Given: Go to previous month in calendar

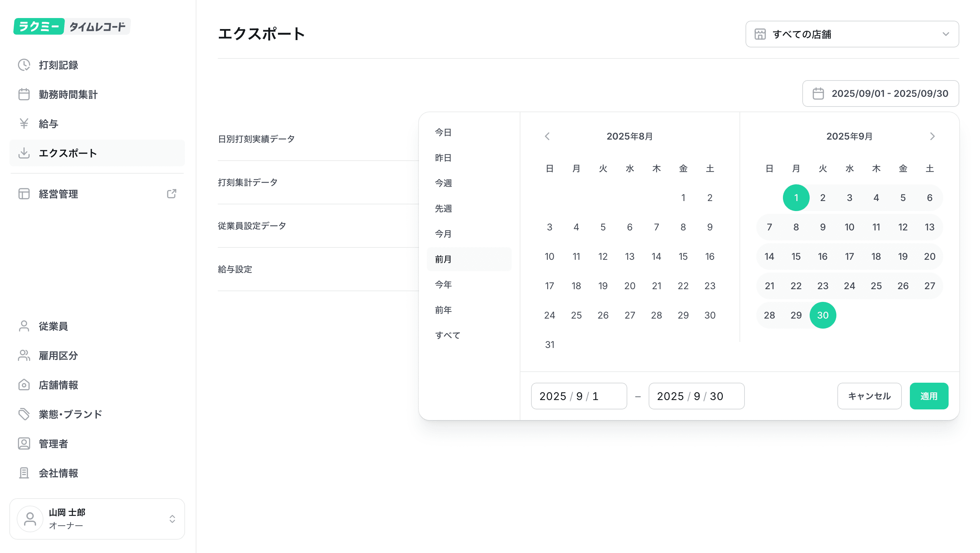Looking at the screenshot, I should click(547, 136).
